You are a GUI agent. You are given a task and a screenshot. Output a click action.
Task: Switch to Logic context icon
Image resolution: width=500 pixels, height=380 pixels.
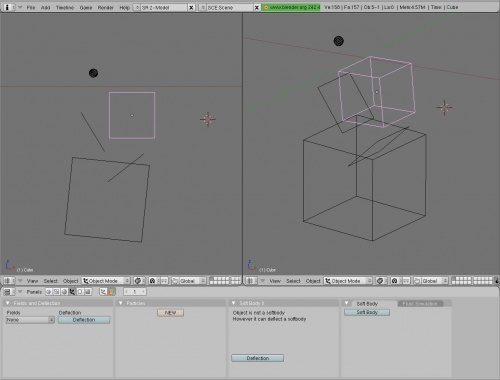click(x=49, y=292)
